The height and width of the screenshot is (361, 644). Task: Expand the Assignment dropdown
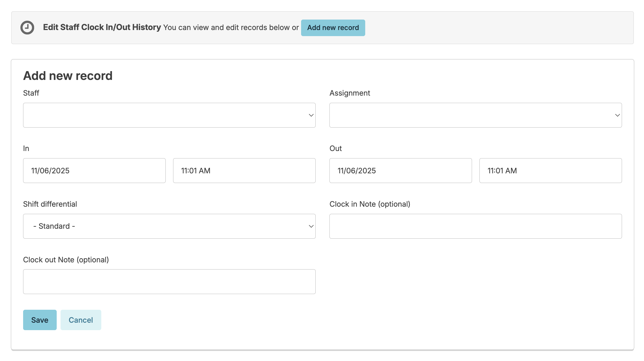pyautogui.click(x=475, y=115)
